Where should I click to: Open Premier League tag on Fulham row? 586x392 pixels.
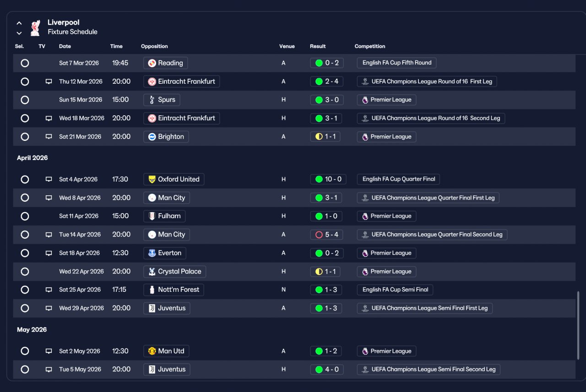[x=386, y=216]
